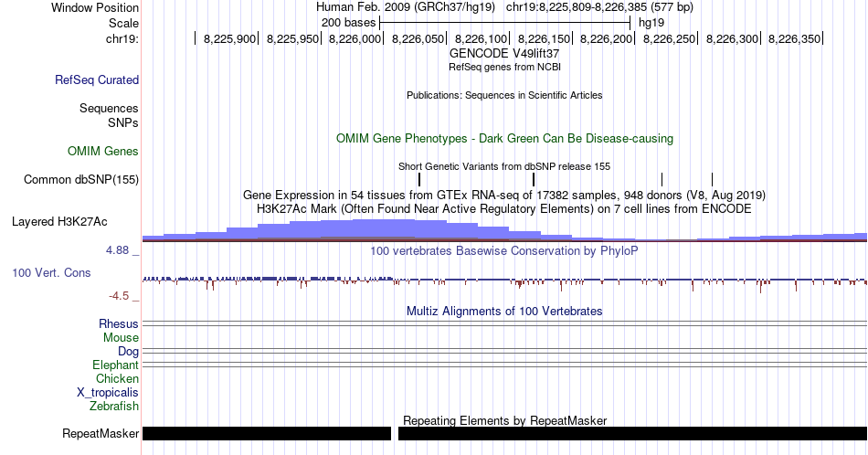Viewport: 868px width, 455px height.
Task: Click the H3K27Ac blue signal peak
Action: 384,229
